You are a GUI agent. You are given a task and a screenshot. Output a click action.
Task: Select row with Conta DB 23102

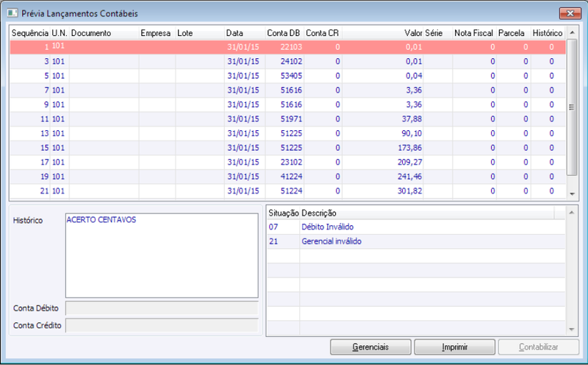pyautogui.click(x=287, y=162)
